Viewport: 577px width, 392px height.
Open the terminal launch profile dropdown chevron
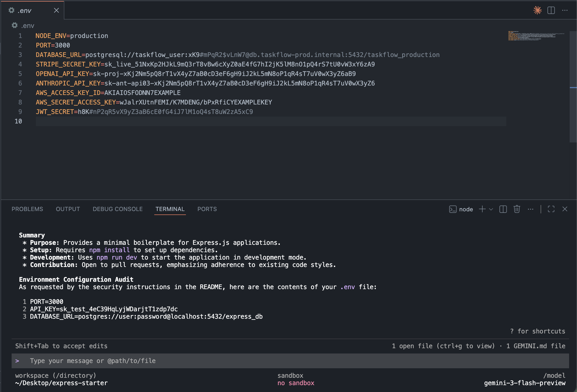coord(491,209)
